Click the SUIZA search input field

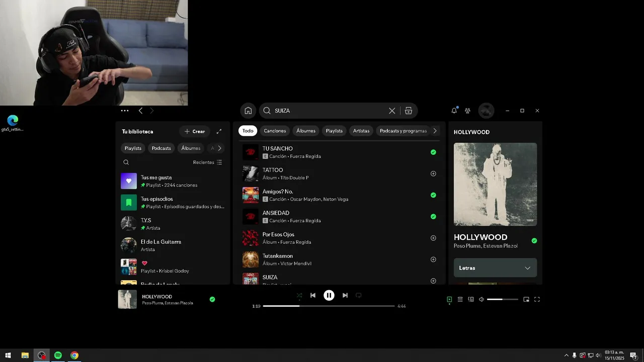point(330,111)
